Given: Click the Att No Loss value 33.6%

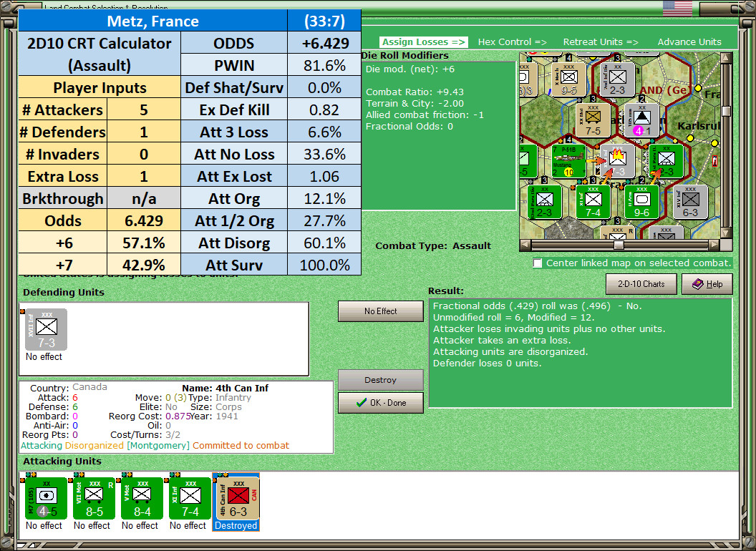Looking at the screenshot, I should pyautogui.click(x=324, y=155).
